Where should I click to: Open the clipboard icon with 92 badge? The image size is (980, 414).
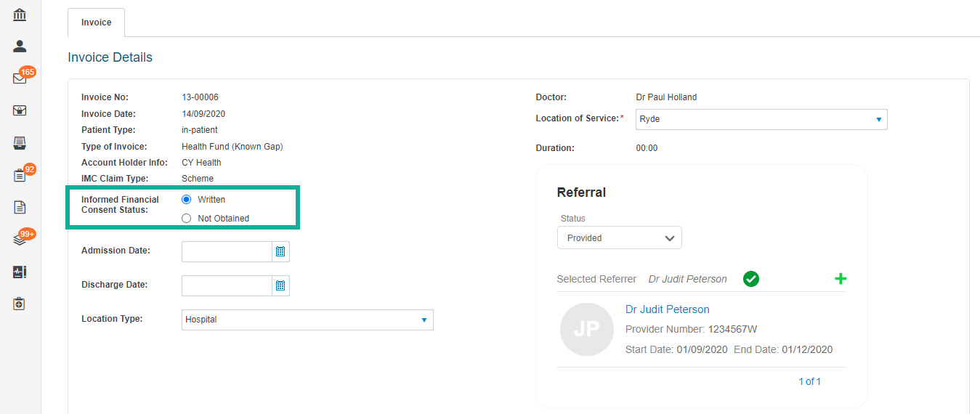click(20, 176)
